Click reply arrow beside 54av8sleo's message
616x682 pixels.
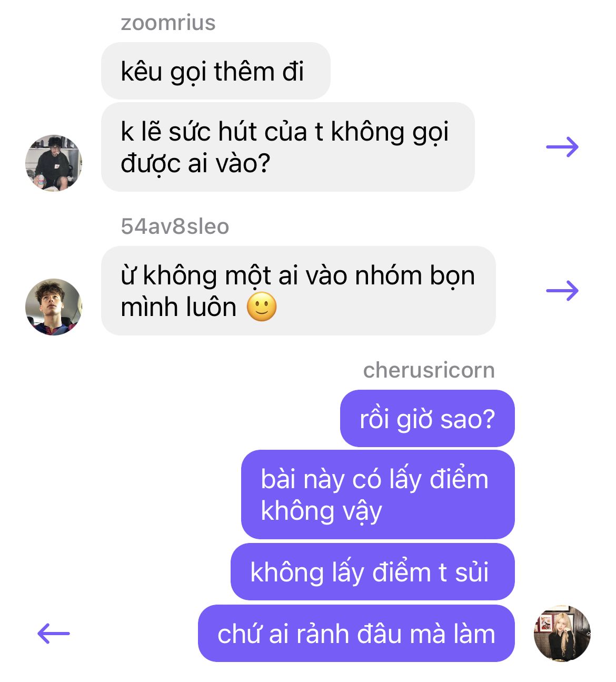tap(562, 291)
